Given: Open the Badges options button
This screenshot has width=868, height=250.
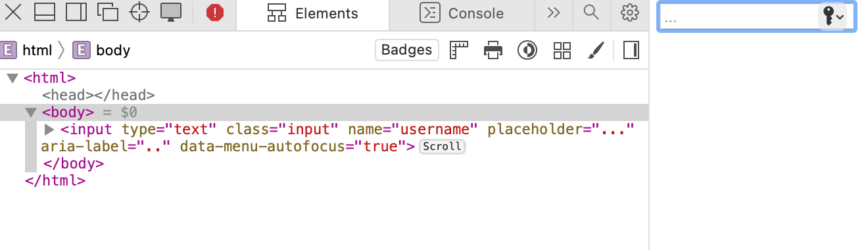Looking at the screenshot, I should click(407, 50).
